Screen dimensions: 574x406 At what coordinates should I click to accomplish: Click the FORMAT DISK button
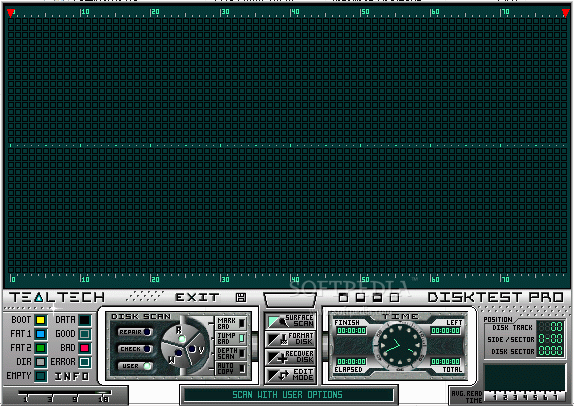pos(290,339)
